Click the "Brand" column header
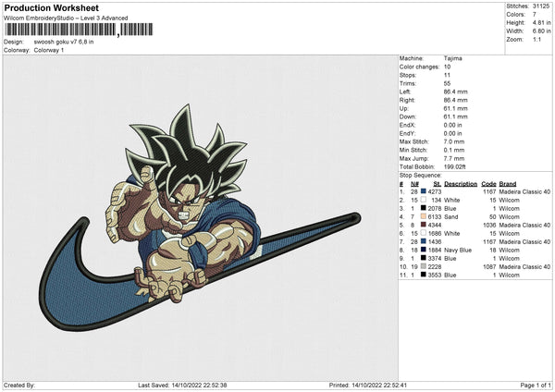Viewport: 555px width, 392px height. coord(508,184)
